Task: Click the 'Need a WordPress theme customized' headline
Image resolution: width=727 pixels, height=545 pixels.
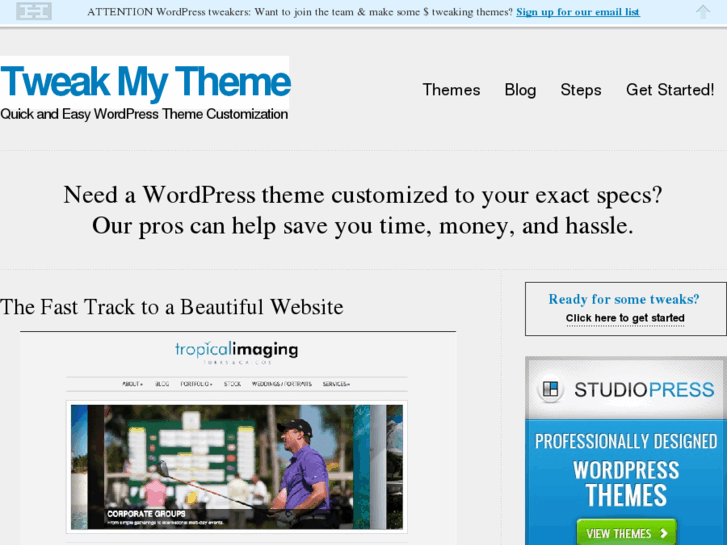Action: click(x=363, y=195)
